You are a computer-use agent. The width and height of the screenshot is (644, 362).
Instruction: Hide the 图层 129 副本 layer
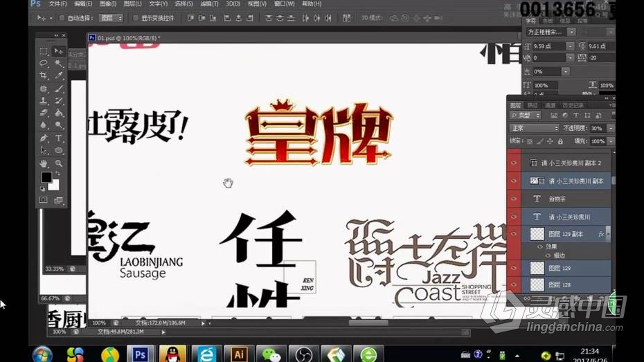click(514, 234)
